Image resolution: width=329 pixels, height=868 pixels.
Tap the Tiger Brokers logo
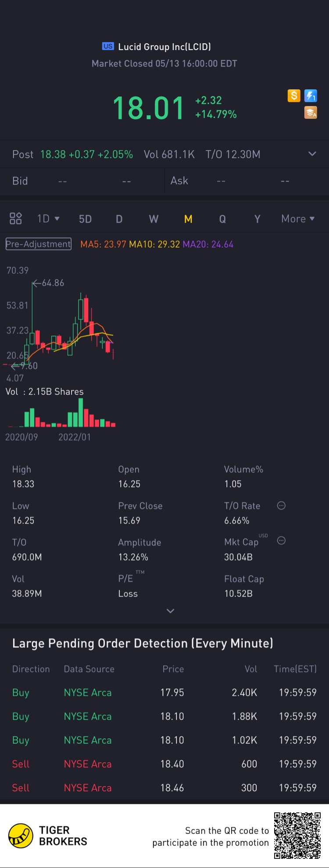coord(21,836)
